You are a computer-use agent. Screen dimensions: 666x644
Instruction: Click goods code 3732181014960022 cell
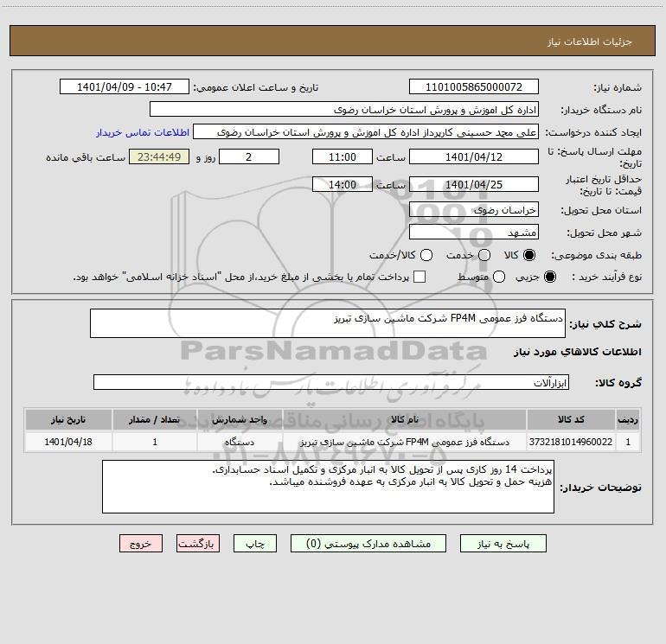coord(571,442)
